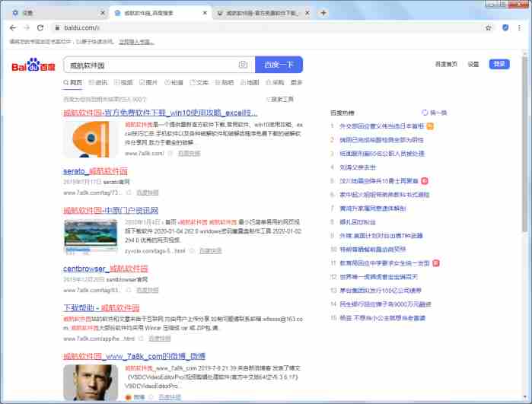The width and height of the screenshot is (532, 404).
Task: Open the Chrome three-dot menu
Action: click(519, 28)
